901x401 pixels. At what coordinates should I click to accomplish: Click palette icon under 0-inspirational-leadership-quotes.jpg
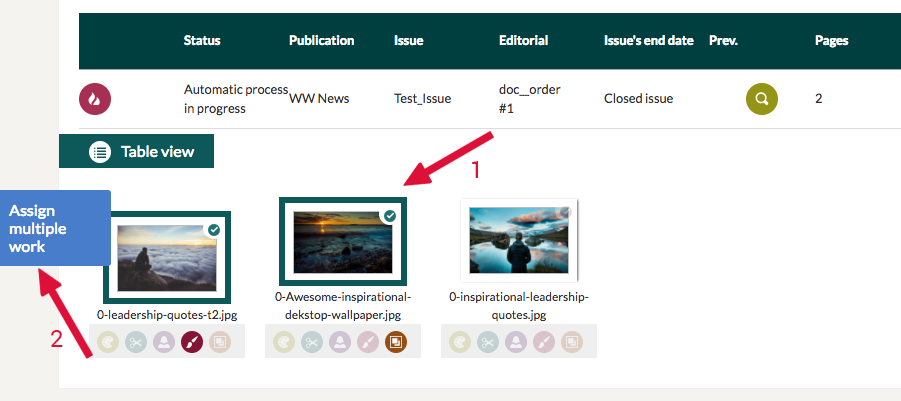[x=460, y=342]
